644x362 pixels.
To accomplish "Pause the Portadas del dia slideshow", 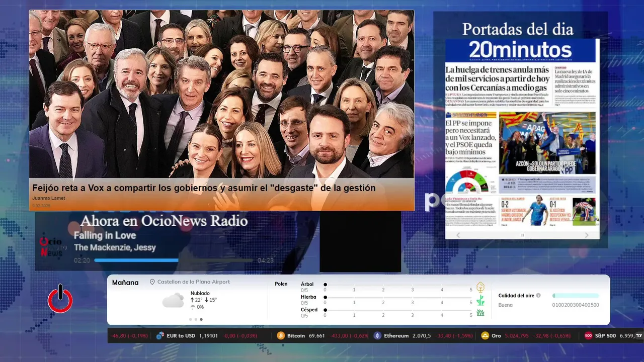I will click(x=522, y=235).
